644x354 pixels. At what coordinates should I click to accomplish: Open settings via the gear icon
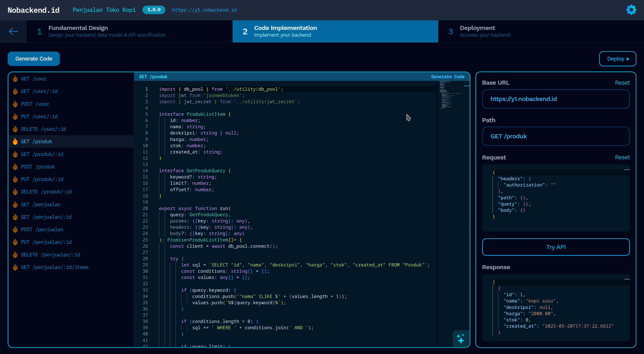631,10
